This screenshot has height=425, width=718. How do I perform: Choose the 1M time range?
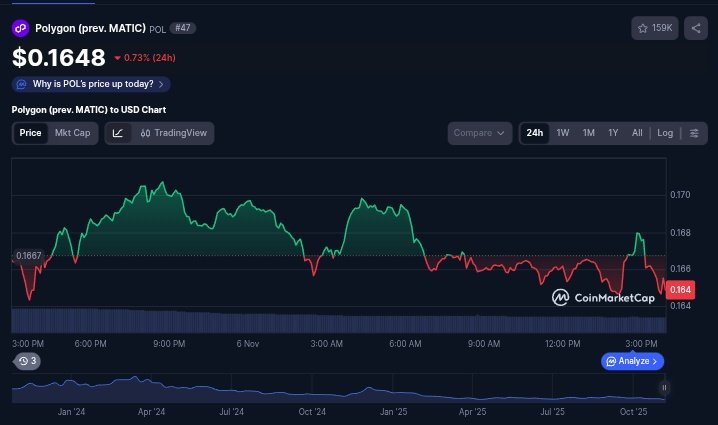588,133
